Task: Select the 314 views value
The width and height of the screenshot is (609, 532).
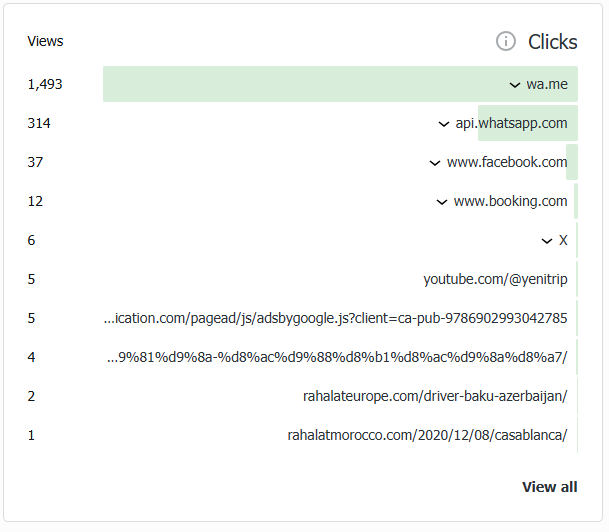Action: (39, 123)
